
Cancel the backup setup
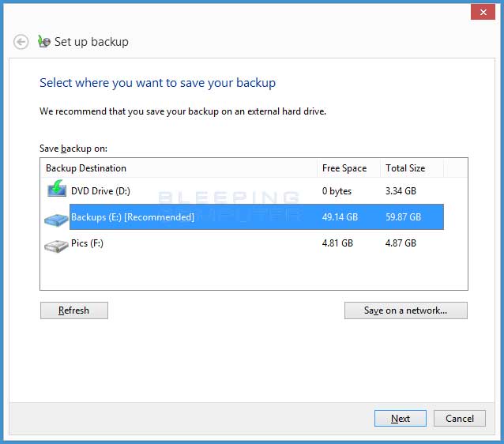coord(460,418)
